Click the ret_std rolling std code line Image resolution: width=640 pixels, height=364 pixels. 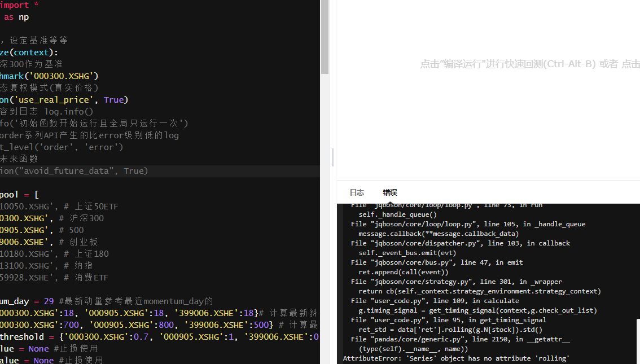(450, 330)
